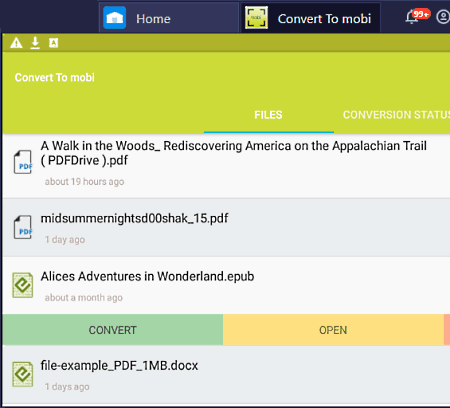Open the Home tab
This screenshot has width=450, height=408.
pyautogui.click(x=169, y=17)
